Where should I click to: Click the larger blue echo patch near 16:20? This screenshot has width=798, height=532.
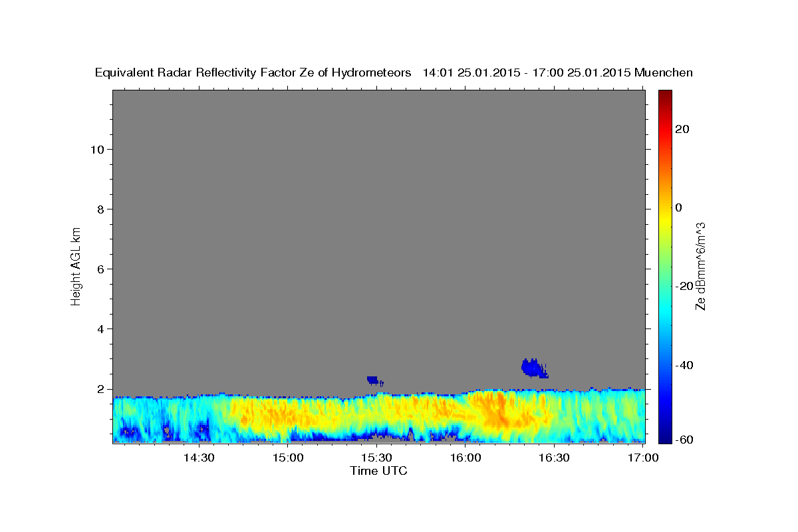click(x=534, y=368)
